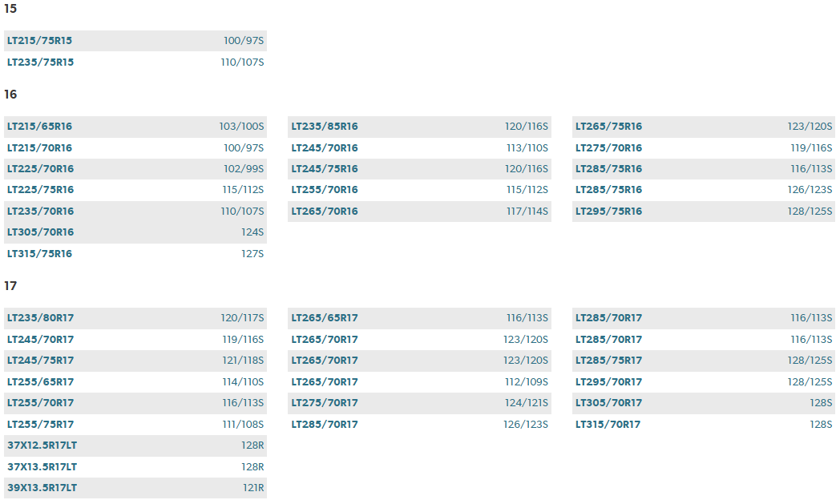Open the 37X12.5R17LT size link
Screen dimensions: 840x504
pyautogui.click(x=42, y=446)
